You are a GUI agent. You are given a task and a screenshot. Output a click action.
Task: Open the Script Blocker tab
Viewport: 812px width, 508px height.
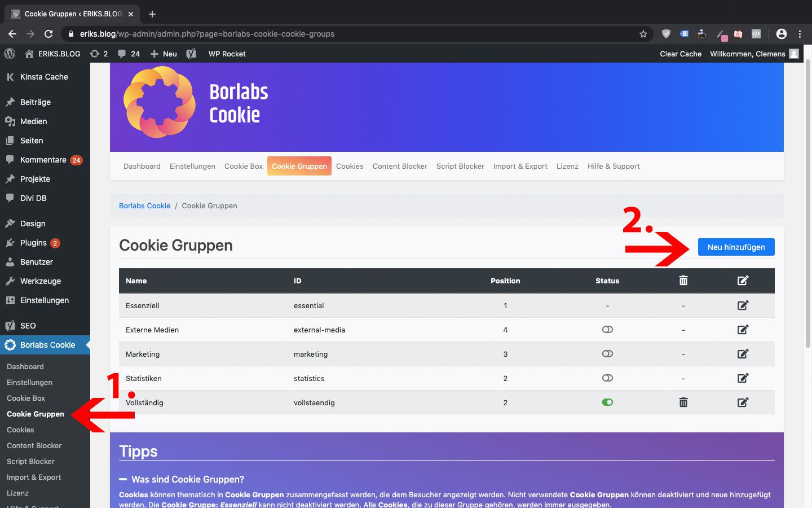[460, 166]
